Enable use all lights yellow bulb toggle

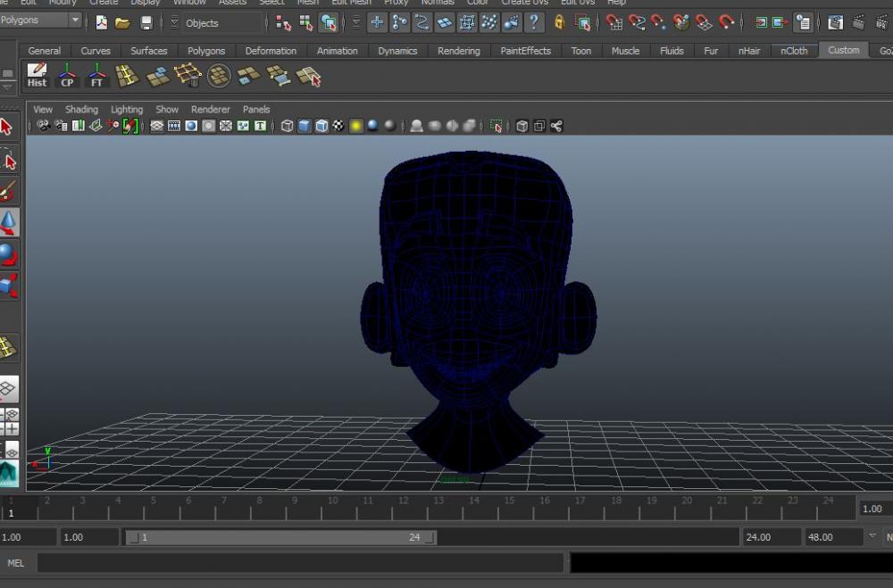click(x=355, y=127)
